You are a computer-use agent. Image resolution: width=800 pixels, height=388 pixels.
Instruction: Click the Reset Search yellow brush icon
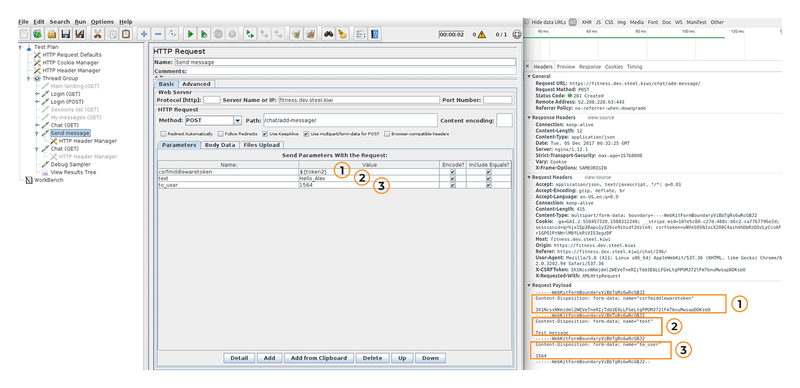[343, 34]
